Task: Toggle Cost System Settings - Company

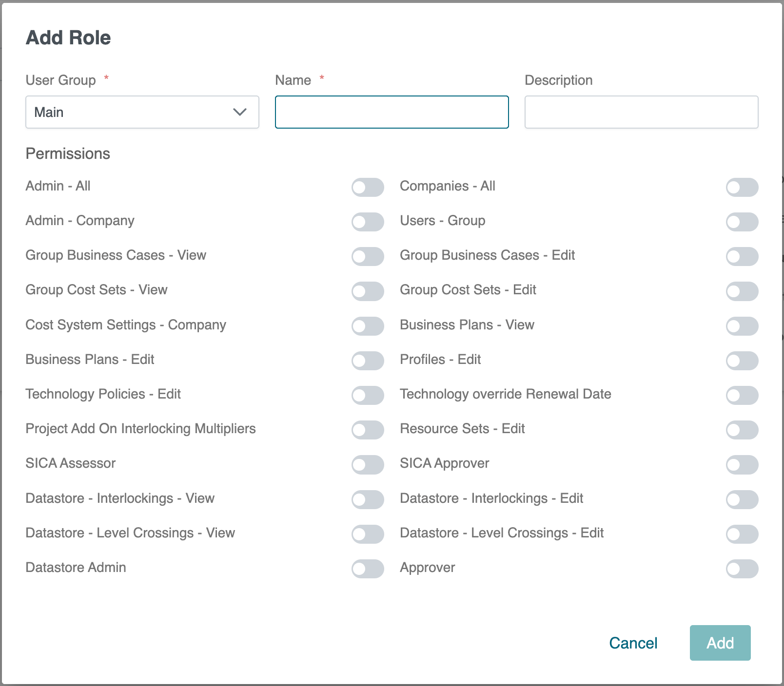Action: click(368, 326)
